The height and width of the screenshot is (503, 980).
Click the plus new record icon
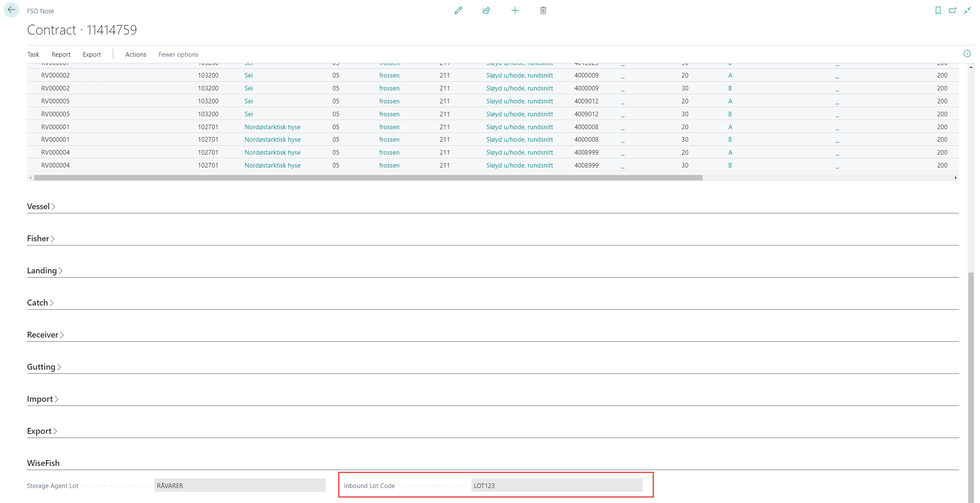point(515,10)
